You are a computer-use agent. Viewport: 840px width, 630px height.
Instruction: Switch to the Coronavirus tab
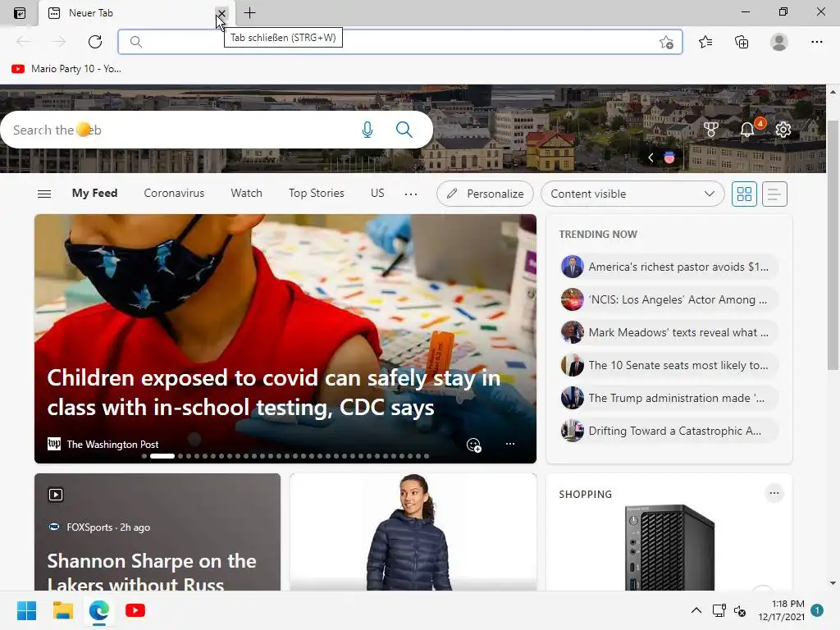(x=174, y=194)
